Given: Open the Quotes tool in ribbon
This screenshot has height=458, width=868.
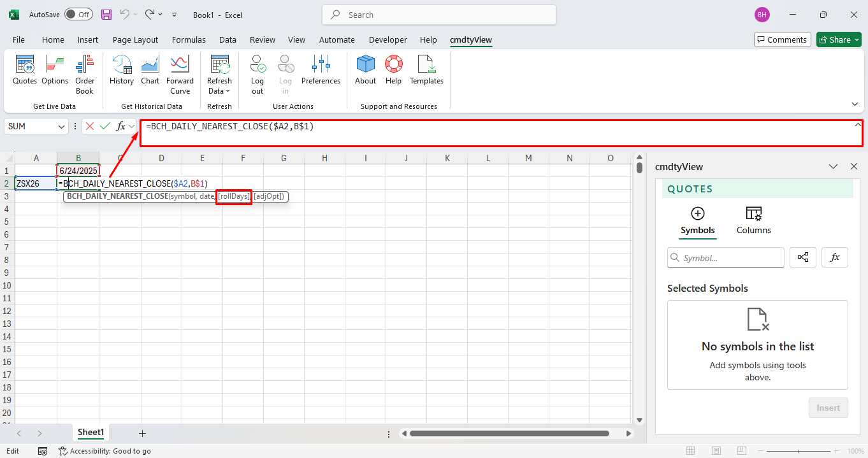Looking at the screenshot, I should pyautogui.click(x=25, y=70).
